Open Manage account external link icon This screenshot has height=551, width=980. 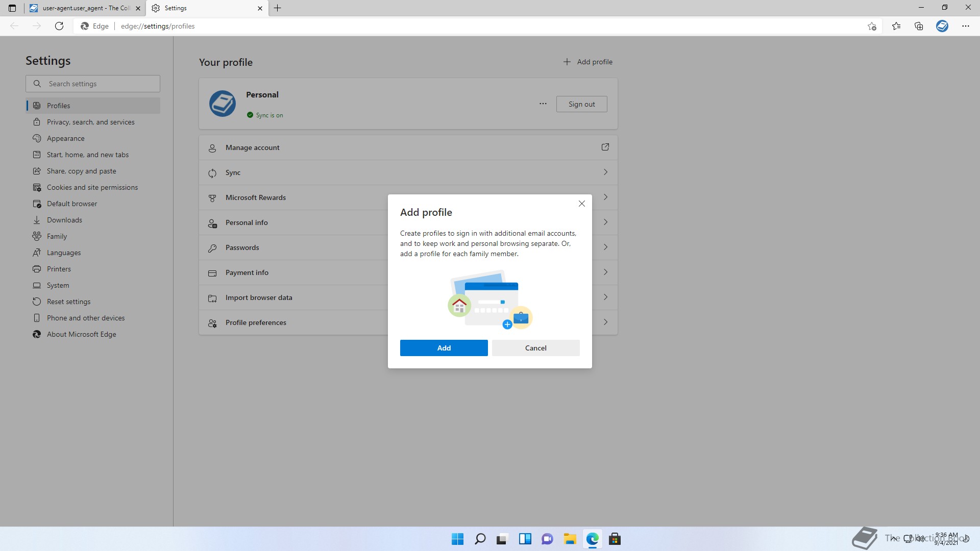tap(605, 147)
